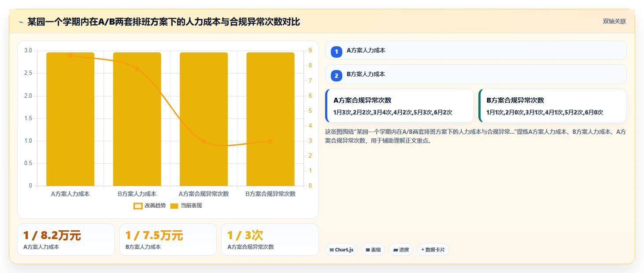This screenshot has height=273, width=644.
Task: Click the trend line point on B方案合规异常次数
Action: point(270,141)
